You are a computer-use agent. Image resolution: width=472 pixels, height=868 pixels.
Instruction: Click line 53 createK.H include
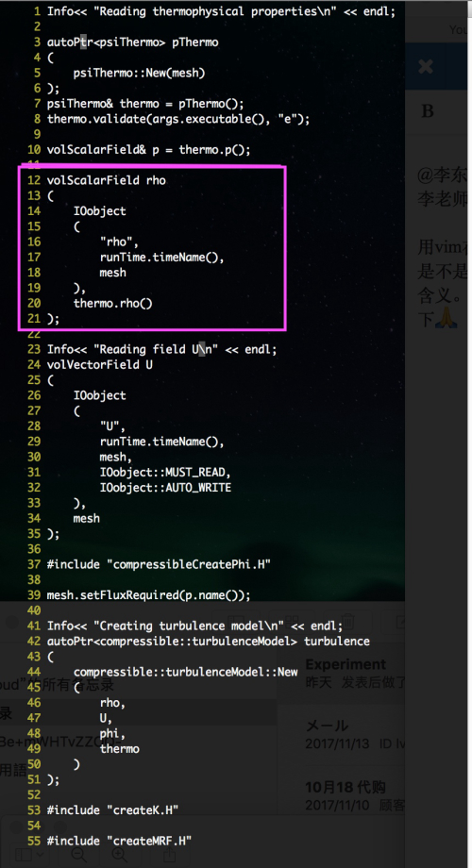[112, 810]
